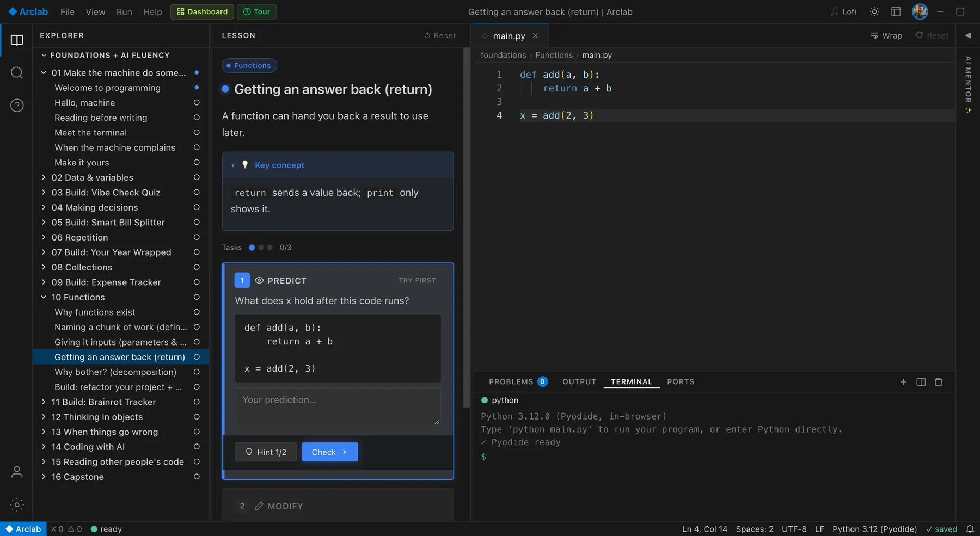Toggle the Lofi music player
Image resolution: width=980 pixels, height=536 pixels.
[x=843, y=11]
